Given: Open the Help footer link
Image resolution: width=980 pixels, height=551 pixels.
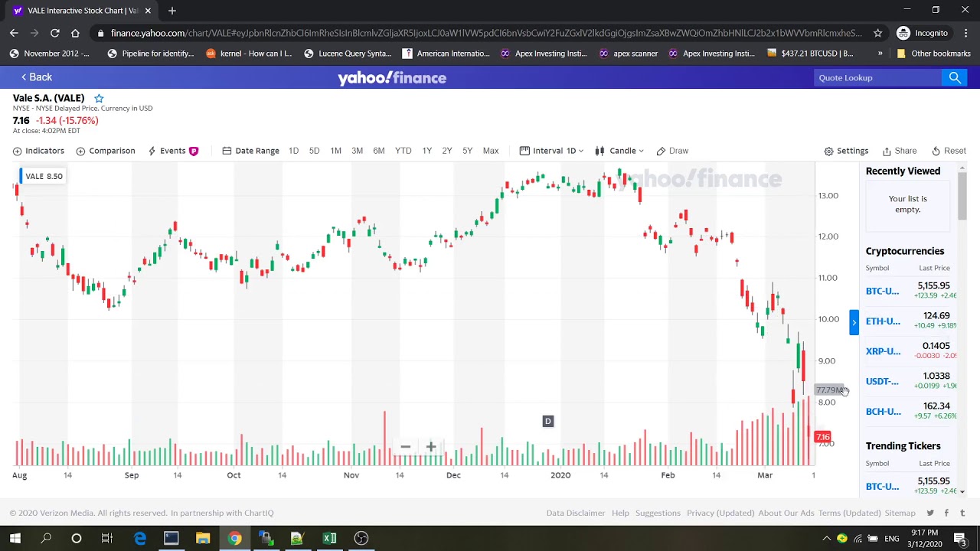Looking at the screenshot, I should tap(620, 513).
